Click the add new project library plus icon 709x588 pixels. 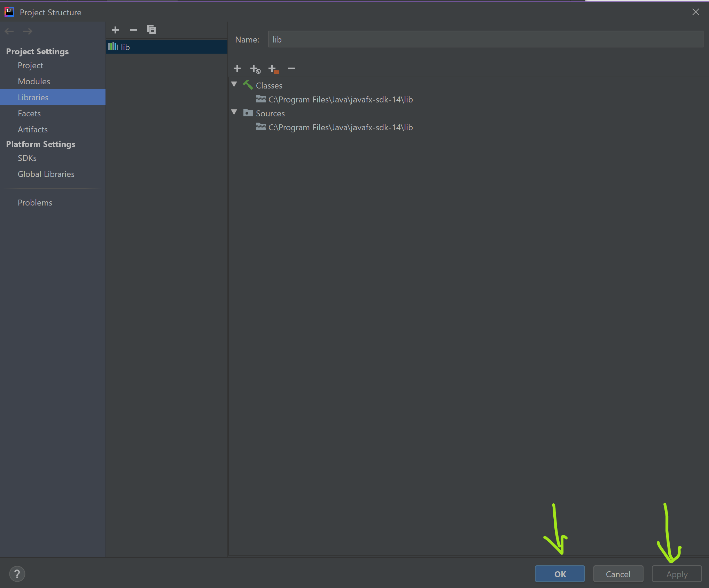115,30
